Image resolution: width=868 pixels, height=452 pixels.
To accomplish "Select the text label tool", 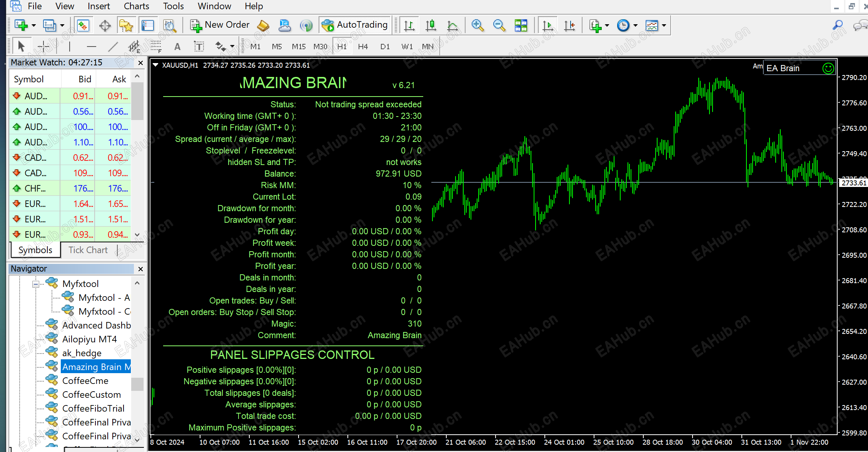I will pos(199,47).
